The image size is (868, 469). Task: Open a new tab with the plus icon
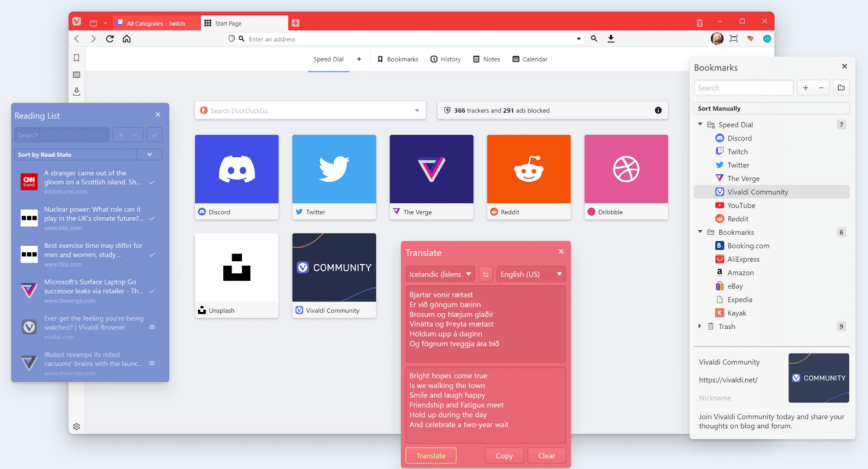point(296,23)
